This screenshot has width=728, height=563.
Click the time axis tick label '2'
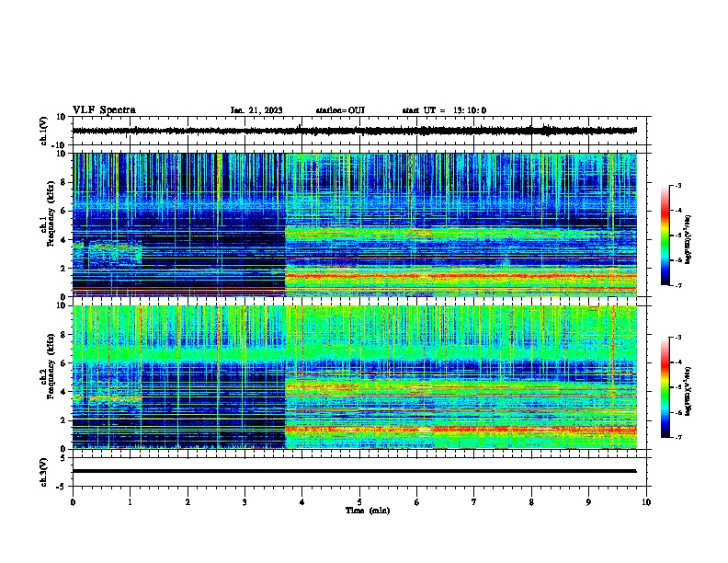(188, 502)
